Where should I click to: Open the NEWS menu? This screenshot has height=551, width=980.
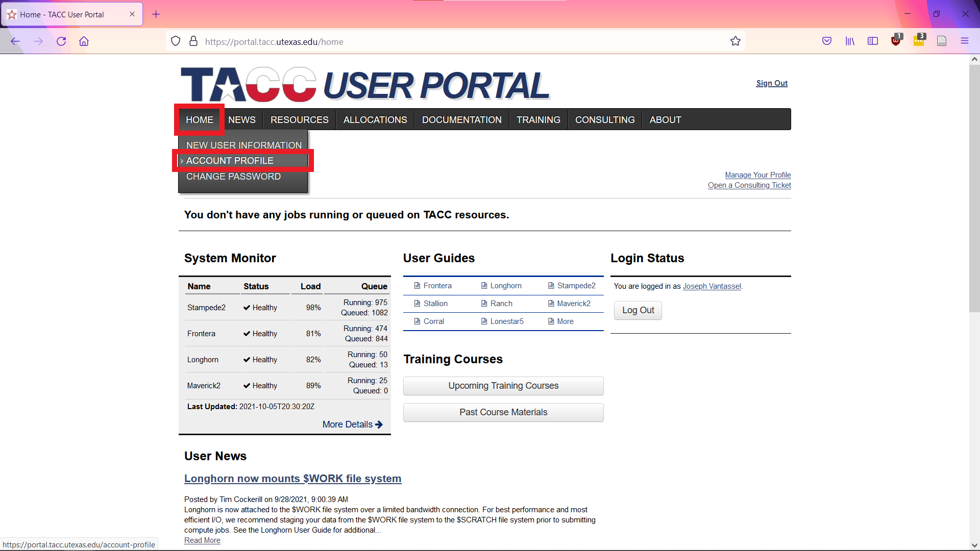[x=242, y=119]
